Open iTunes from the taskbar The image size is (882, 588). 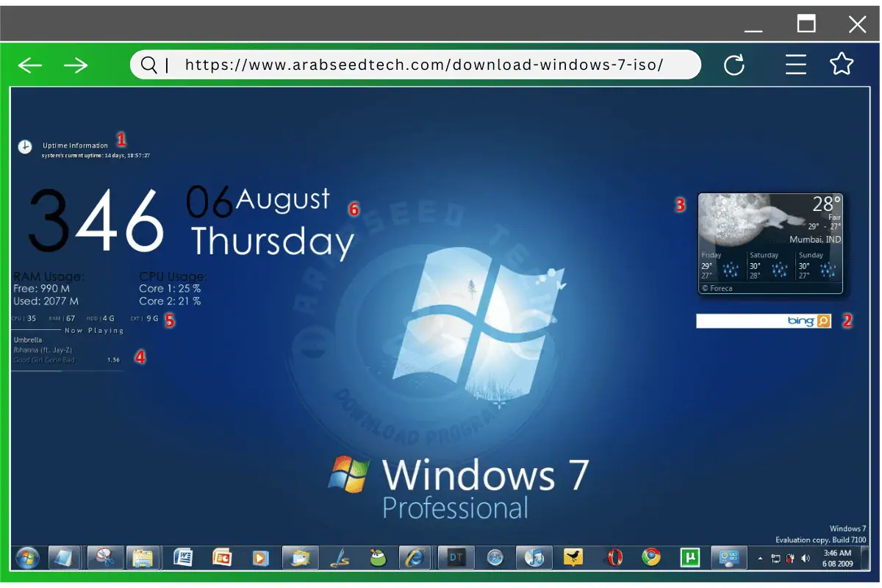pos(534,558)
